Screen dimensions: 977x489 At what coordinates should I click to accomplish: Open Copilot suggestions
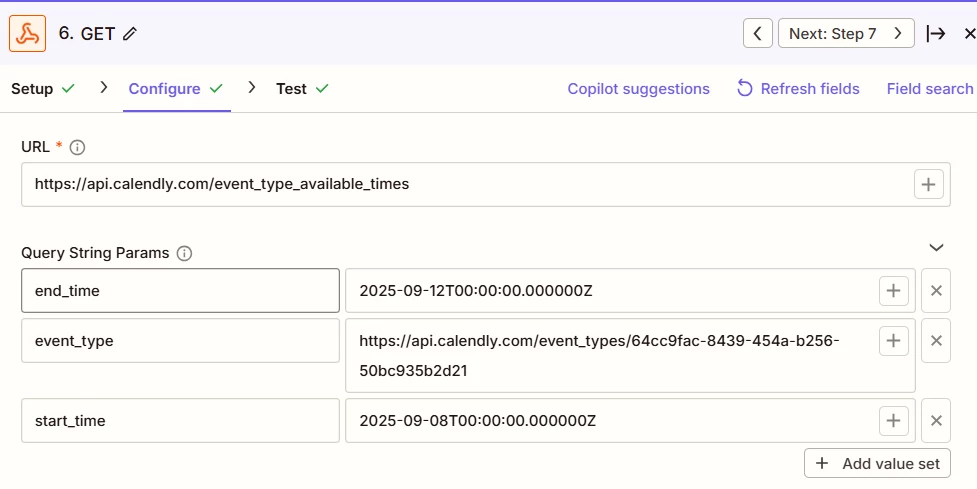pos(638,89)
